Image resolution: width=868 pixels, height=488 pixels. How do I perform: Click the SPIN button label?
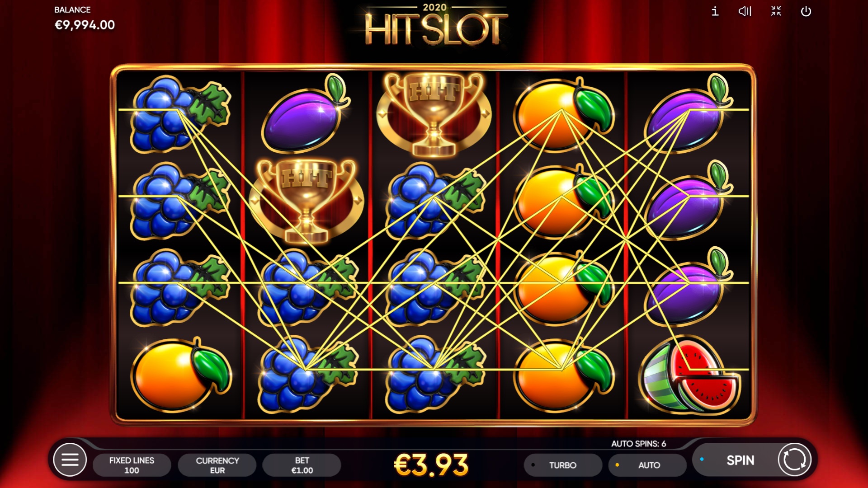[x=740, y=460]
